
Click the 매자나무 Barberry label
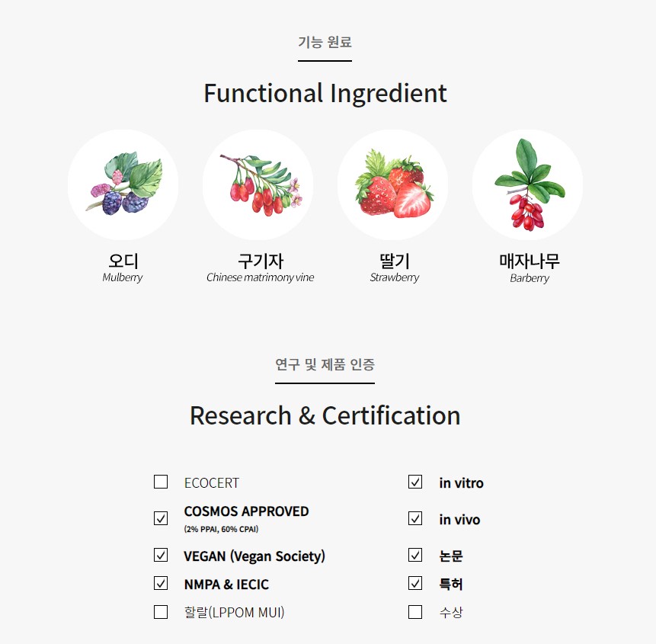pyautogui.click(x=530, y=268)
